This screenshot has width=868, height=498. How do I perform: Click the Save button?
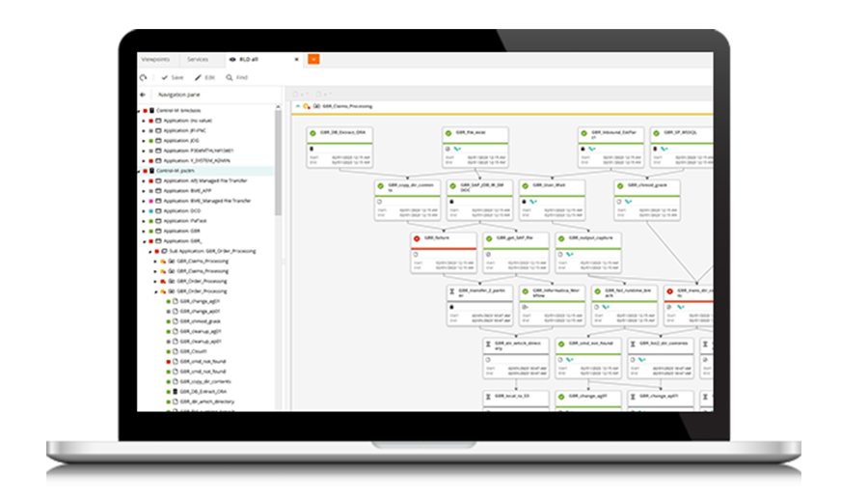pos(173,77)
